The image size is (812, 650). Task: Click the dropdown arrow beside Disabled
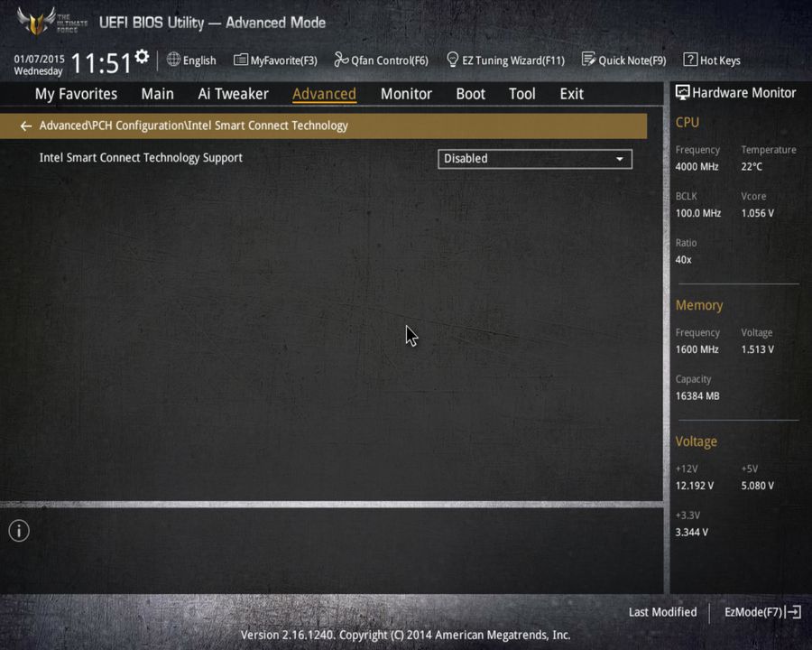[619, 159]
